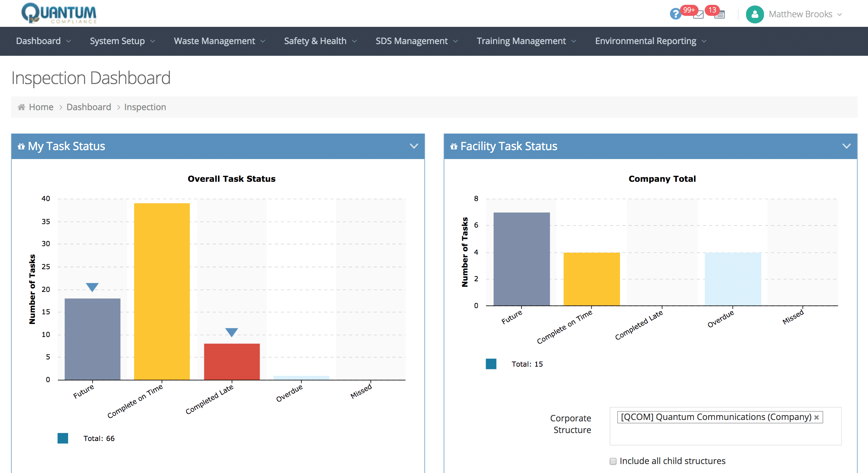Open the help question mark icon
Screen dimensions: 868x473
coord(676,14)
